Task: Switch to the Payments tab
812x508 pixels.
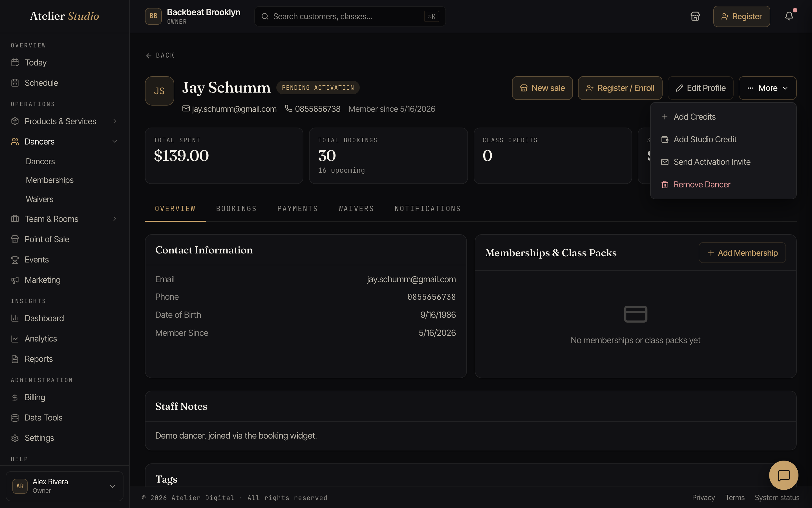Action: click(x=297, y=209)
